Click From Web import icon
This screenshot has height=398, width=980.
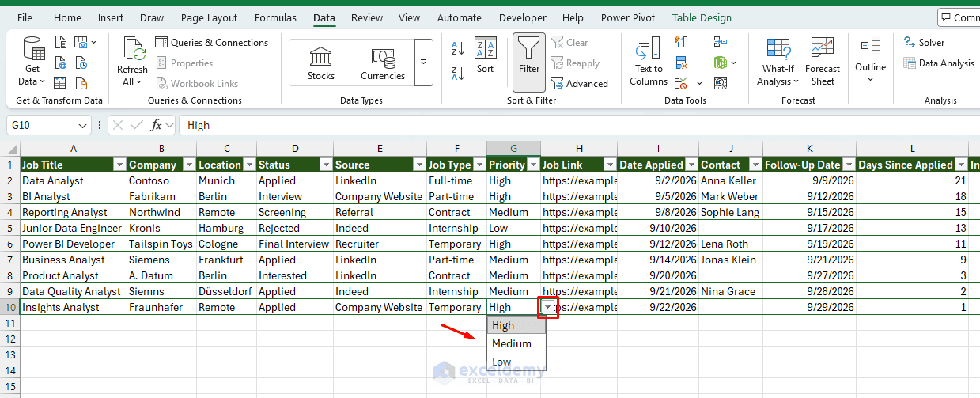[61, 63]
